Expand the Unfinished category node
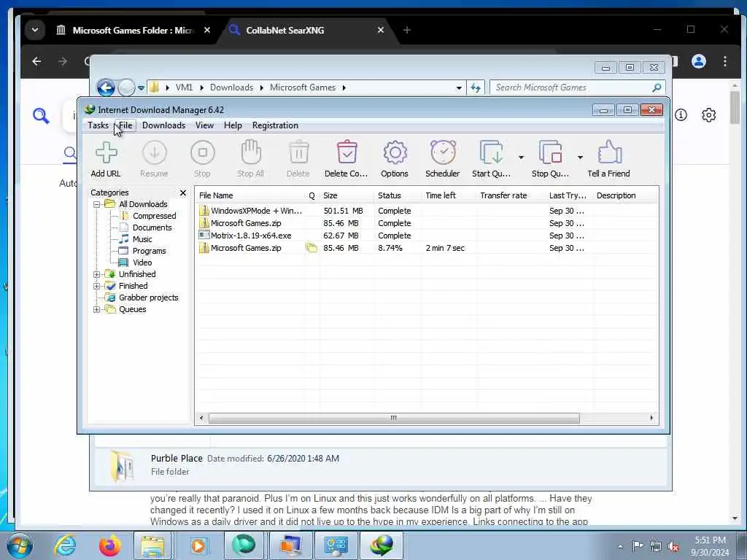 pos(97,274)
